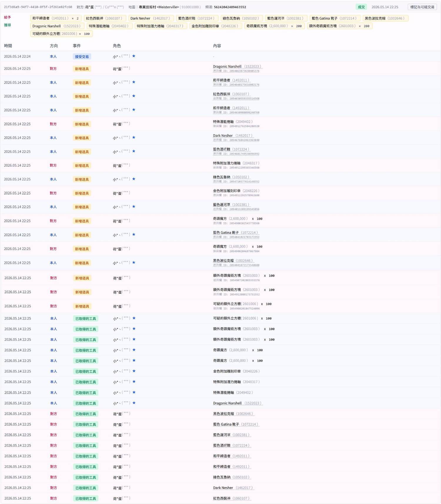Click the 標記為可疑交易 button

(x=422, y=7)
